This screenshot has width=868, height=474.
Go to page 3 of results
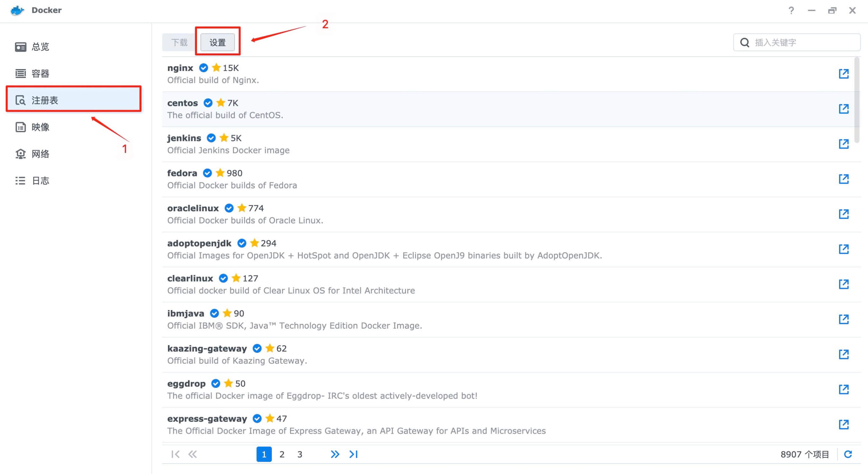(x=300, y=455)
